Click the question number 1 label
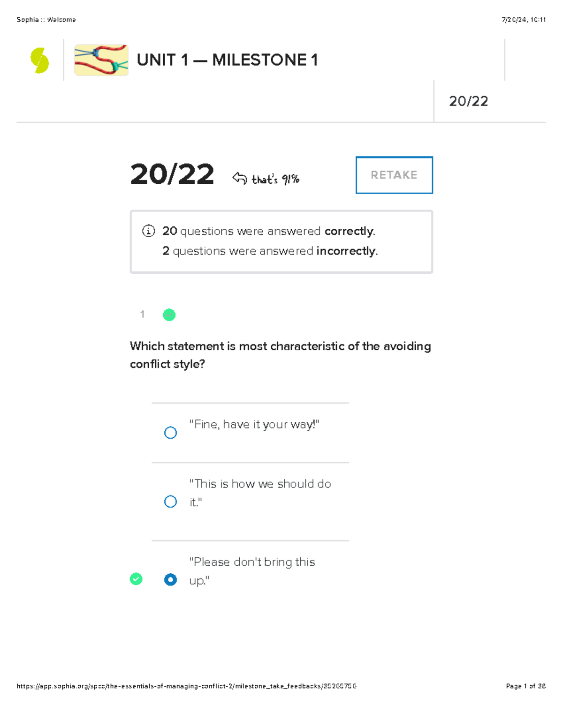This screenshot has width=563, height=728. 142,314
